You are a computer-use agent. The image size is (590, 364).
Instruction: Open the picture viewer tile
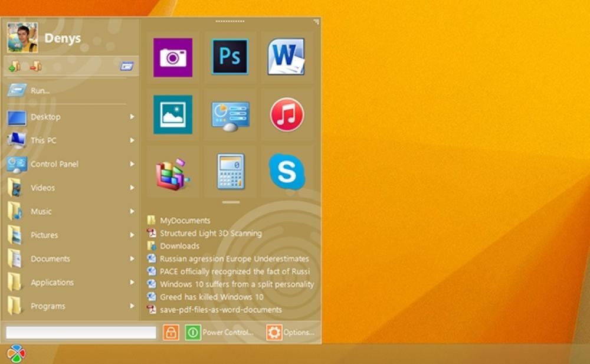pos(173,114)
